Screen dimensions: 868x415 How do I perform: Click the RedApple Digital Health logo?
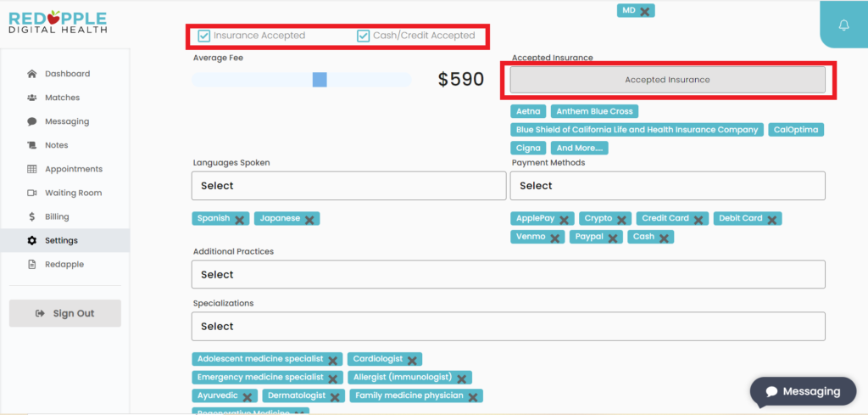[x=58, y=22]
